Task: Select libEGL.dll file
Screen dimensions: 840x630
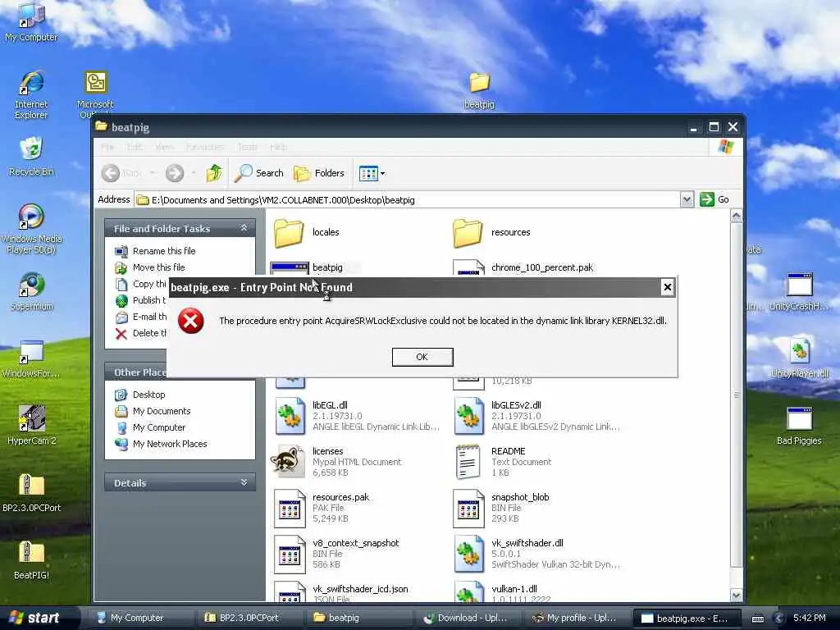Action: point(358,416)
